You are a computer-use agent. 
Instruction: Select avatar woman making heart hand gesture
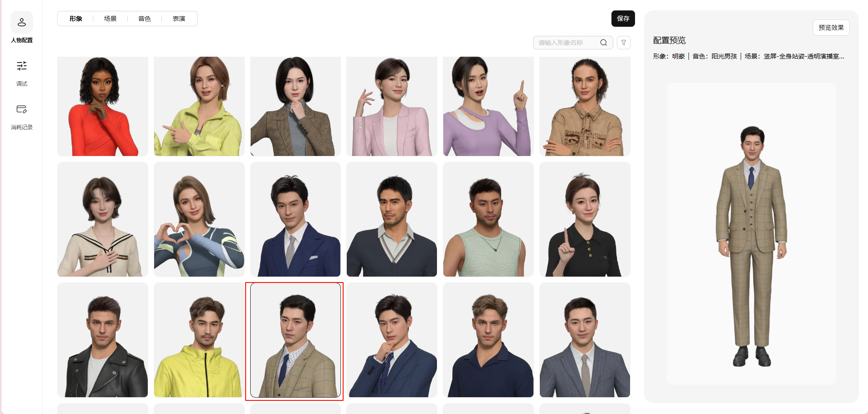tap(199, 219)
